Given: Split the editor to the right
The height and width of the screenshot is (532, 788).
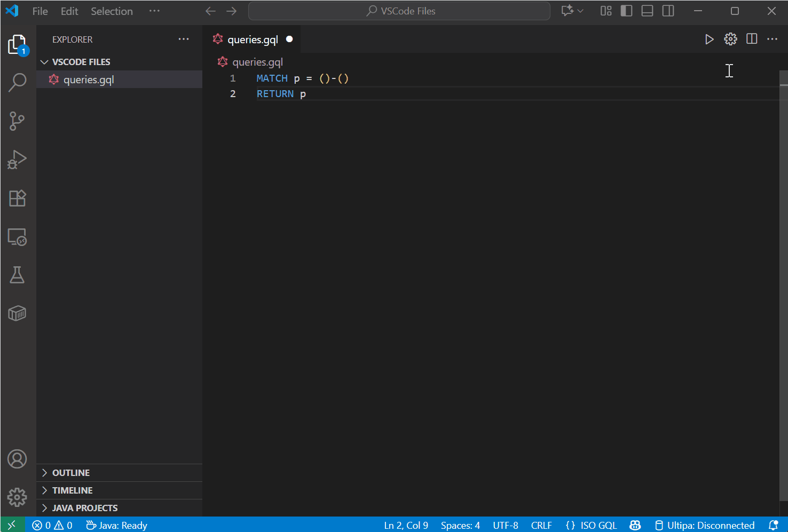Looking at the screenshot, I should point(752,39).
